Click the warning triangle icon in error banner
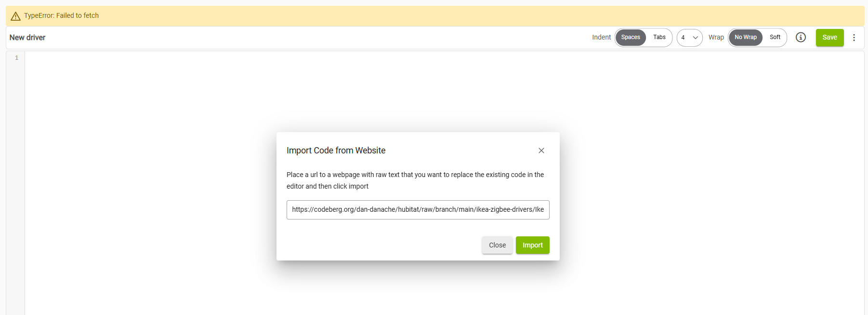868x315 pixels. pos(15,16)
